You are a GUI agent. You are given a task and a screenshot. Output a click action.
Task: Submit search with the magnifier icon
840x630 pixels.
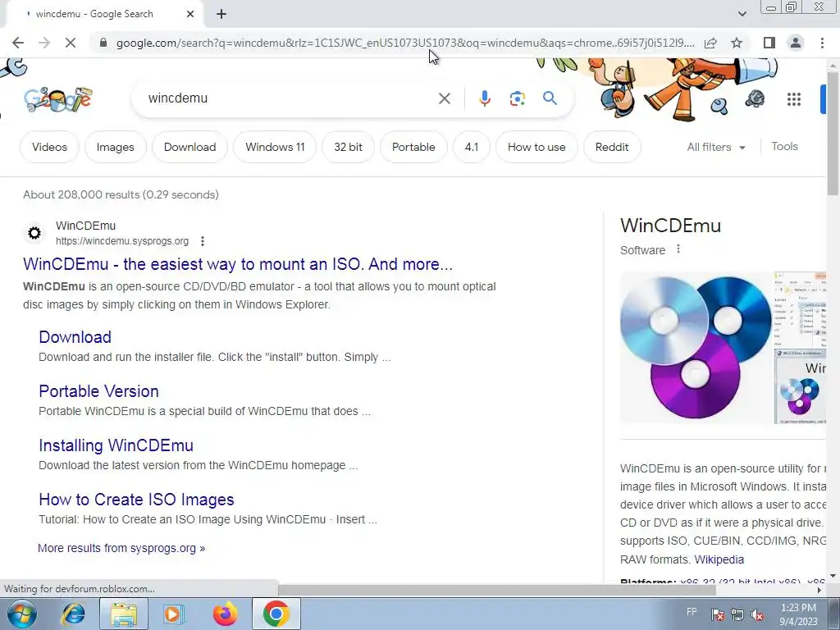(x=550, y=98)
